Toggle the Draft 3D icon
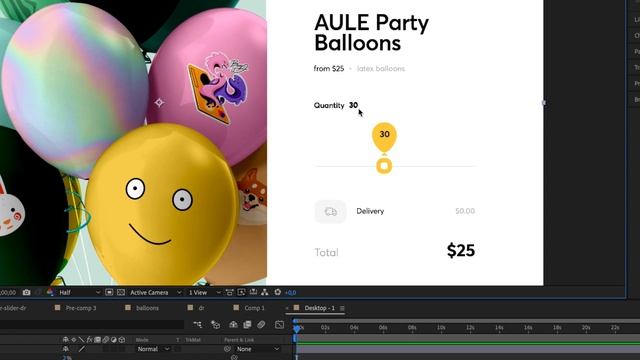Screen dimensions: 640x360 pos(216,324)
